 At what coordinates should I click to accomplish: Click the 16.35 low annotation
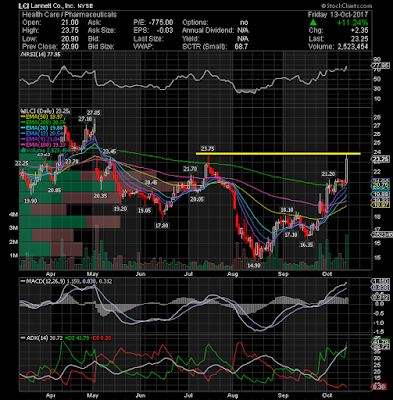(x=307, y=245)
